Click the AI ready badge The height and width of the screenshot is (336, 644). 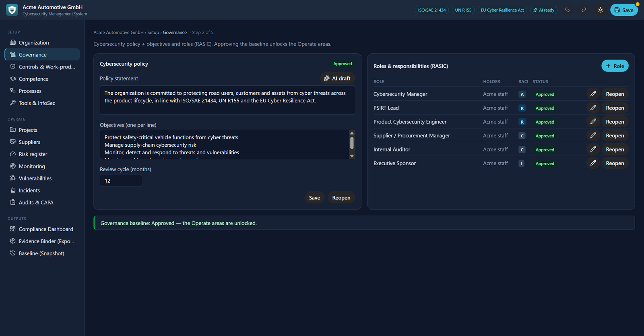(x=544, y=10)
